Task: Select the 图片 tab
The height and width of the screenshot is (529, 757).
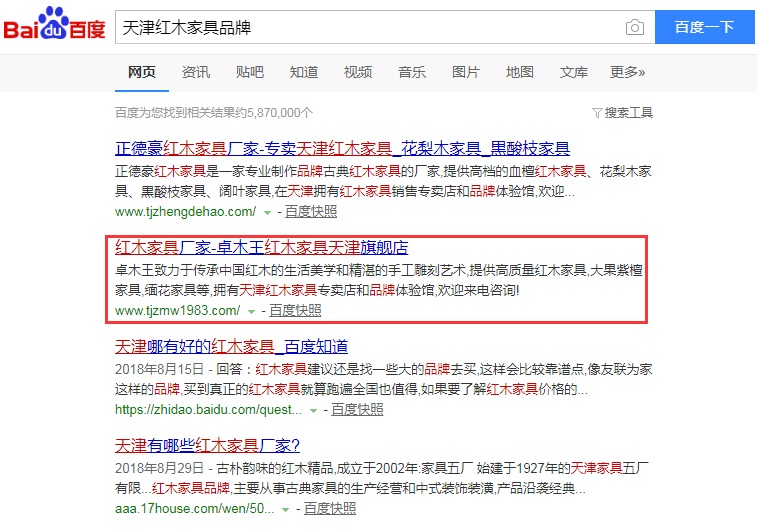Action: tap(466, 72)
